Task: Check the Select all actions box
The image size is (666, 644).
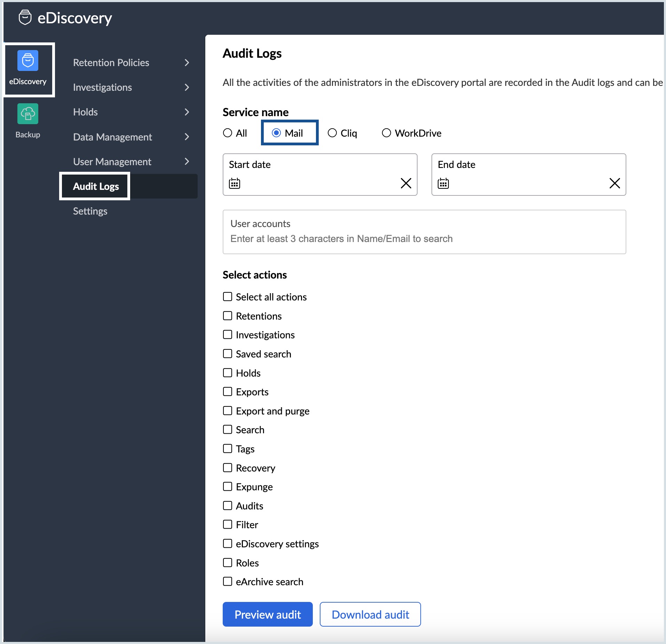Action: [x=228, y=297]
